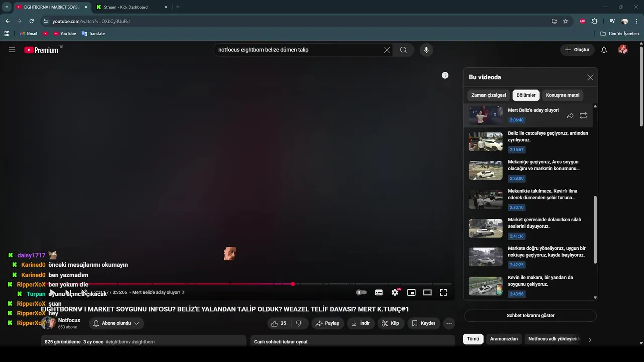This screenshot has width=644, height=362.
Task: Focus the YouTube search input field
Action: click(299, 50)
